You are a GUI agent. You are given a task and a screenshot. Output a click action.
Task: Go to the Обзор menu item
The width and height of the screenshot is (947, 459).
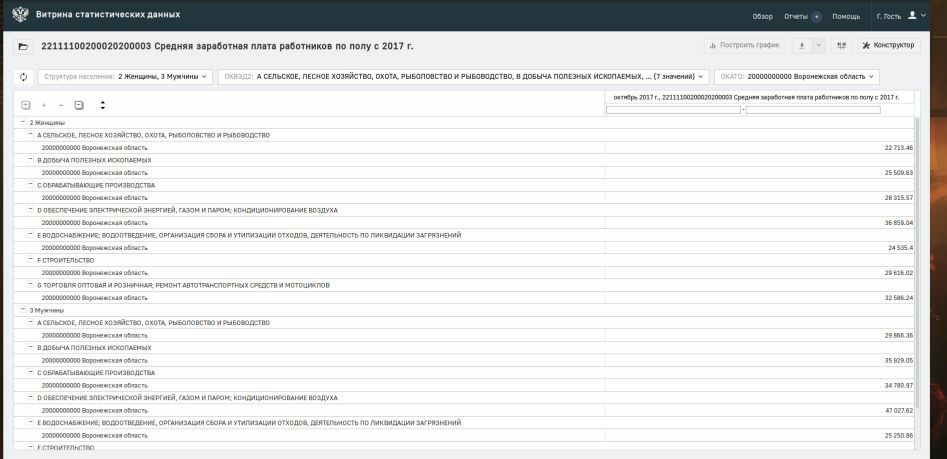762,16
